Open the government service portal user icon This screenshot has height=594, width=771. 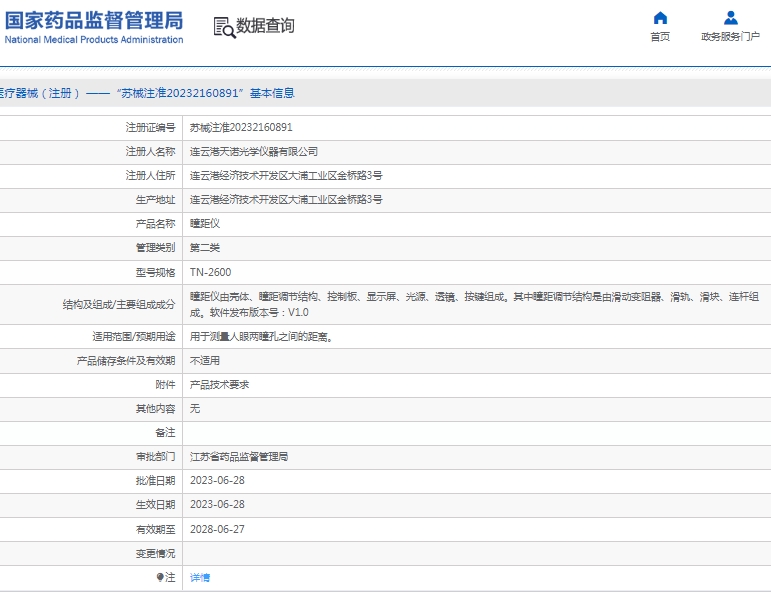tap(731, 18)
